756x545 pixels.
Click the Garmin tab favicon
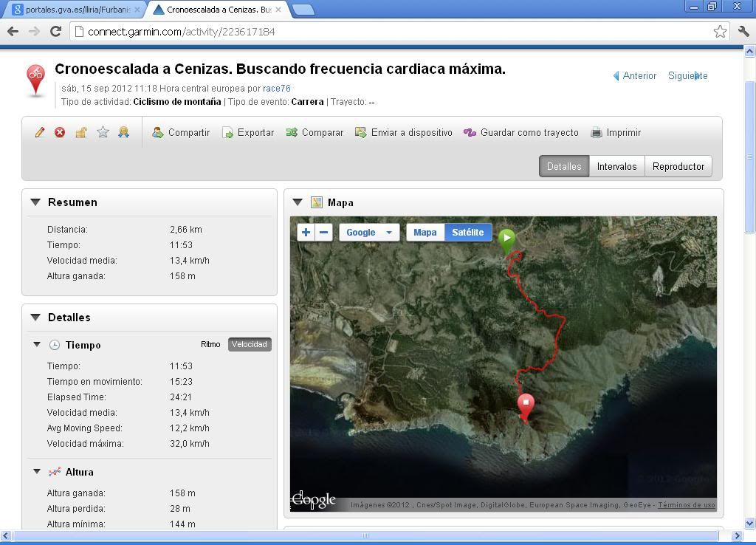[159, 9]
